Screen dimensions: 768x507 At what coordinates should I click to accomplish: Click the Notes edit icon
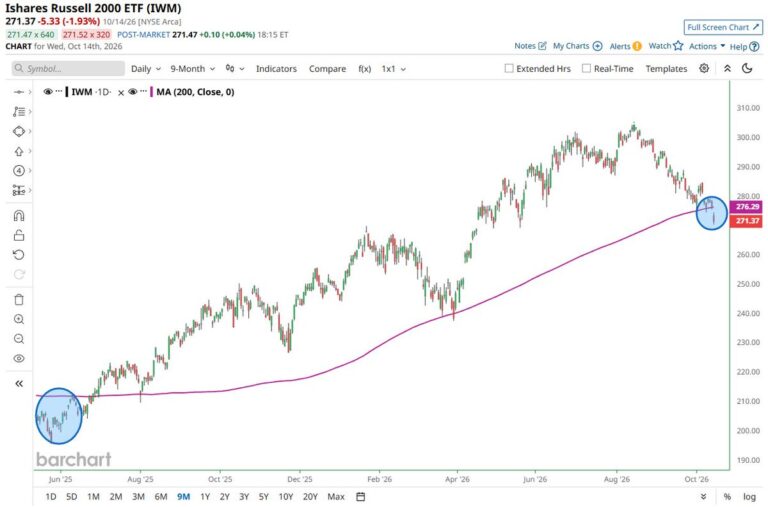point(542,46)
